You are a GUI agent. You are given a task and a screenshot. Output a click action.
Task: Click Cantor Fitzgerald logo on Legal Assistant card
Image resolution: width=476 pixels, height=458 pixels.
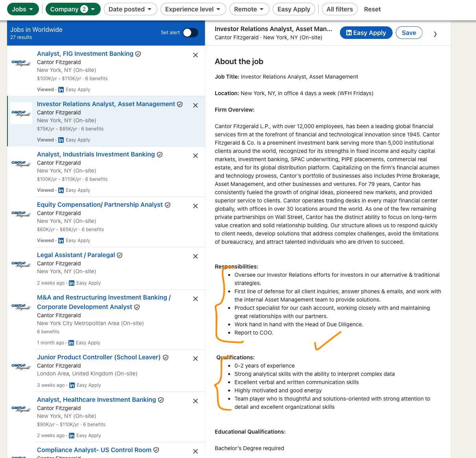pos(21,264)
